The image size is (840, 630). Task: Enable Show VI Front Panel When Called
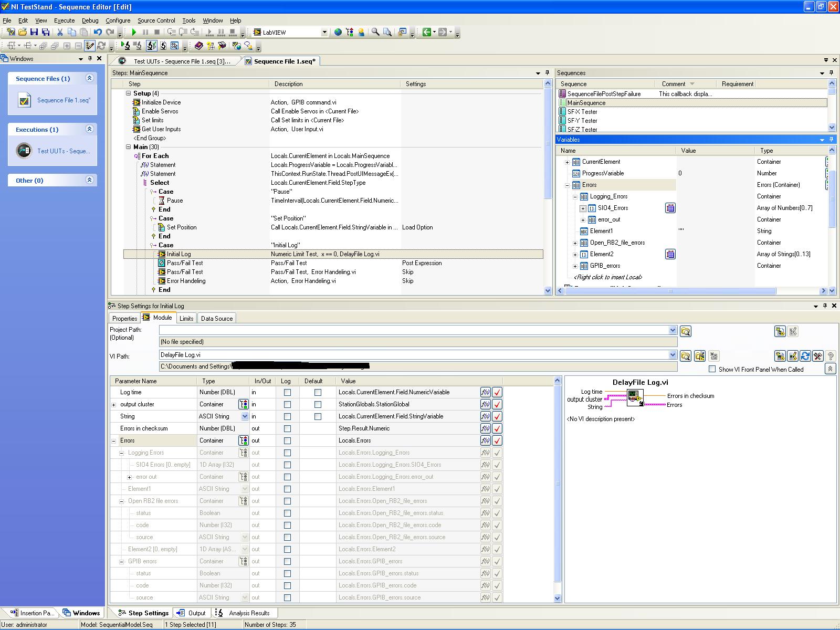click(x=712, y=369)
